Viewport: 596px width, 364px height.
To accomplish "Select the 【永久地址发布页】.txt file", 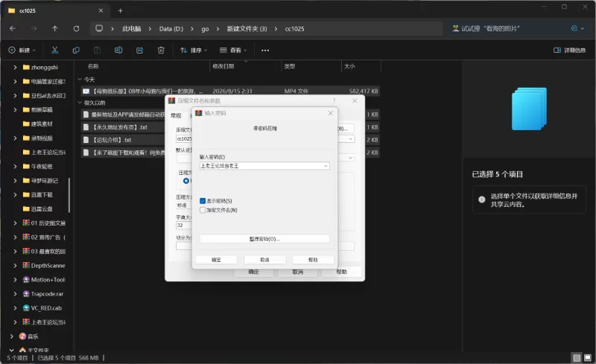I will point(120,127).
